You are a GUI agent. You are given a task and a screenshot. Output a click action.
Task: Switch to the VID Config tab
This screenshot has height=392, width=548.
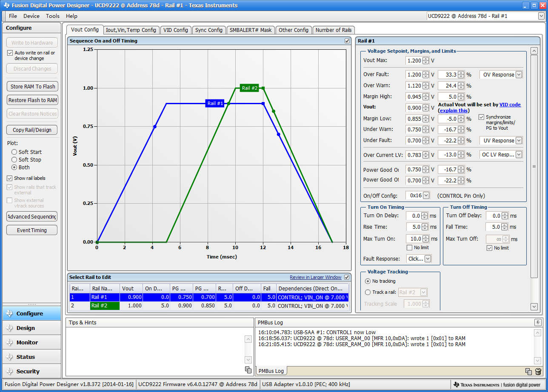pyautogui.click(x=176, y=30)
